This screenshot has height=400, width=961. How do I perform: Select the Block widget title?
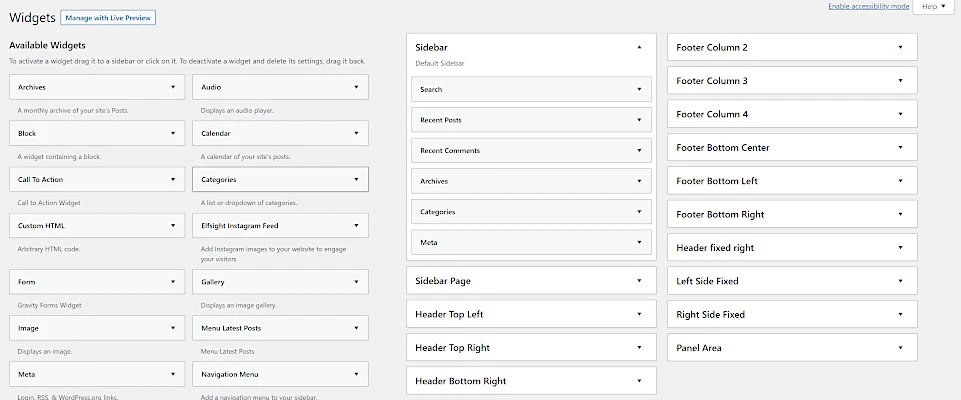point(27,133)
